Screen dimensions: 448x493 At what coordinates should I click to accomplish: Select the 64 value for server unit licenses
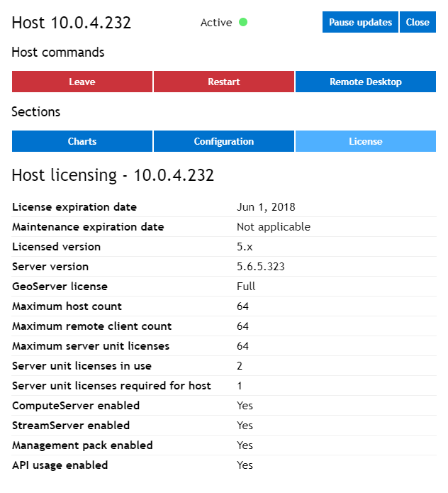pyautogui.click(x=242, y=346)
